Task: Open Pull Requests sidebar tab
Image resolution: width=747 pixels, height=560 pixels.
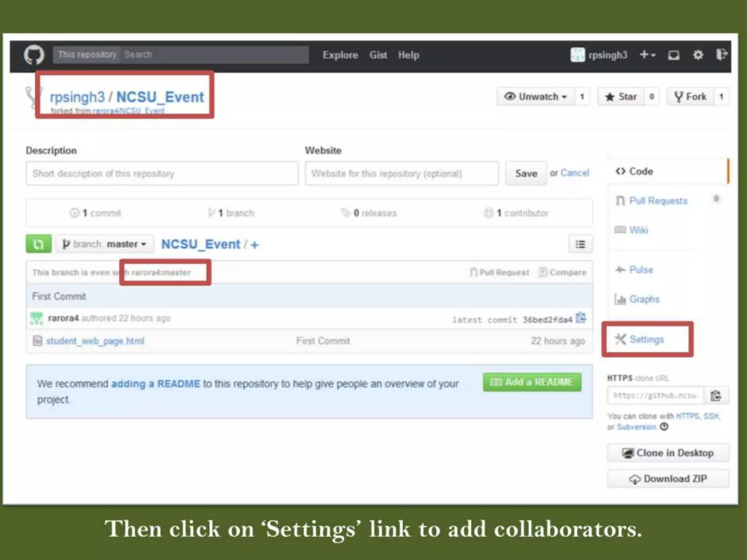Action: [658, 201]
